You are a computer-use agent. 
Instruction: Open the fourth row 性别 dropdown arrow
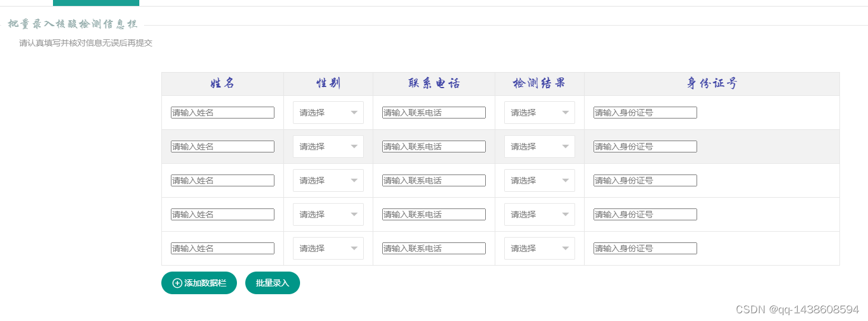(354, 214)
